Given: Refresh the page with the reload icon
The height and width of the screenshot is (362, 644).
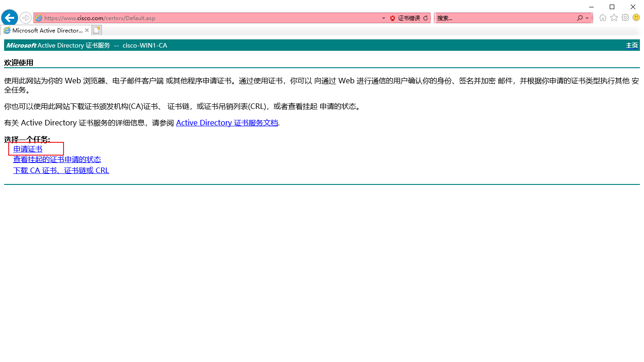Looking at the screenshot, I should (426, 18).
